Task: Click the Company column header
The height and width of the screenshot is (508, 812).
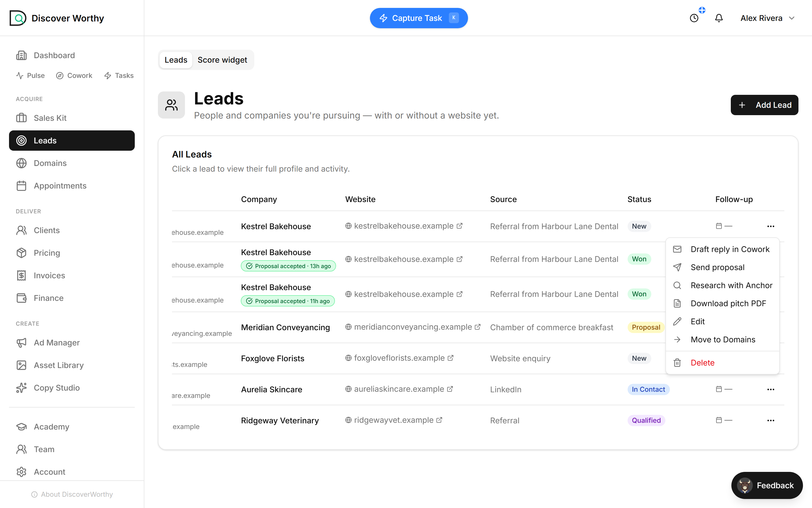Action: (259, 200)
